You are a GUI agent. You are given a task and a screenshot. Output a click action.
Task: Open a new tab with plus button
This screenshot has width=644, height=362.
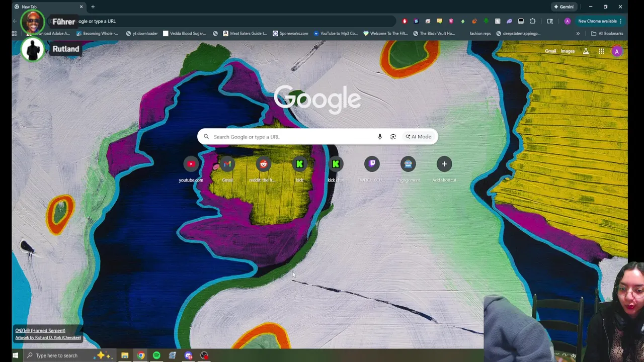[x=93, y=7]
